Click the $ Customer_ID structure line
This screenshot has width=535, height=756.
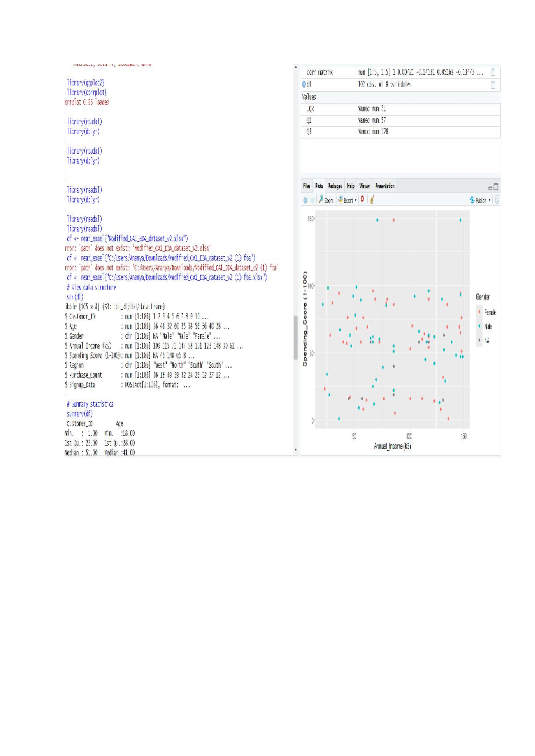[x=137, y=316]
